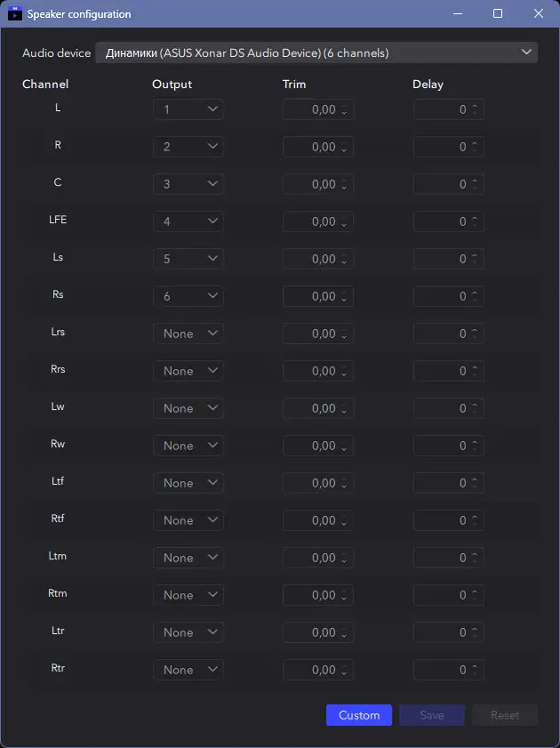Expand the Rtr channel Output dropdown
This screenshot has height=748, width=560.
tap(188, 670)
